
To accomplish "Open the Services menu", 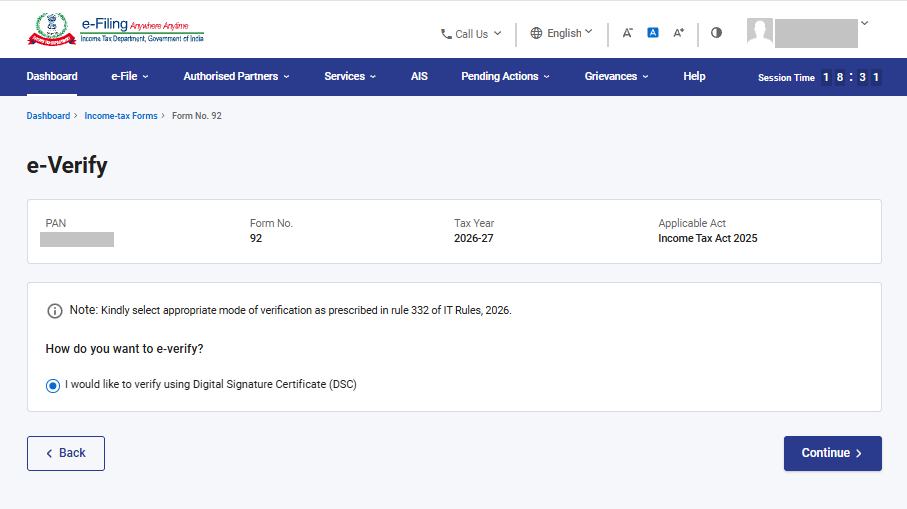I will pos(350,76).
